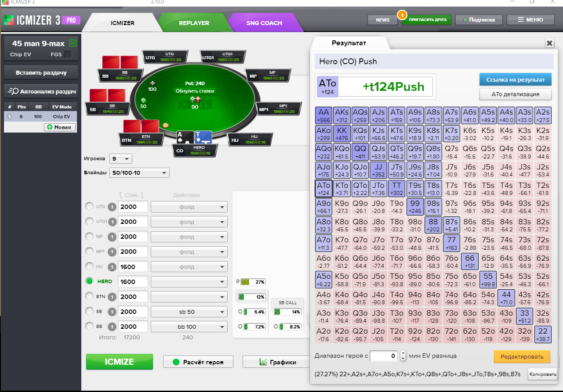Select the MP radio button
The image size is (563, 392).
(89, 237)
